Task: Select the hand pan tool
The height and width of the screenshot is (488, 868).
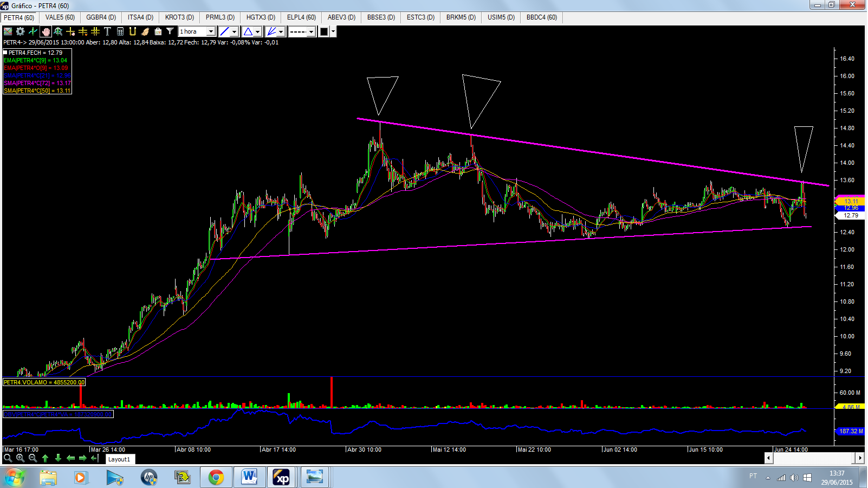Action: 46,31
